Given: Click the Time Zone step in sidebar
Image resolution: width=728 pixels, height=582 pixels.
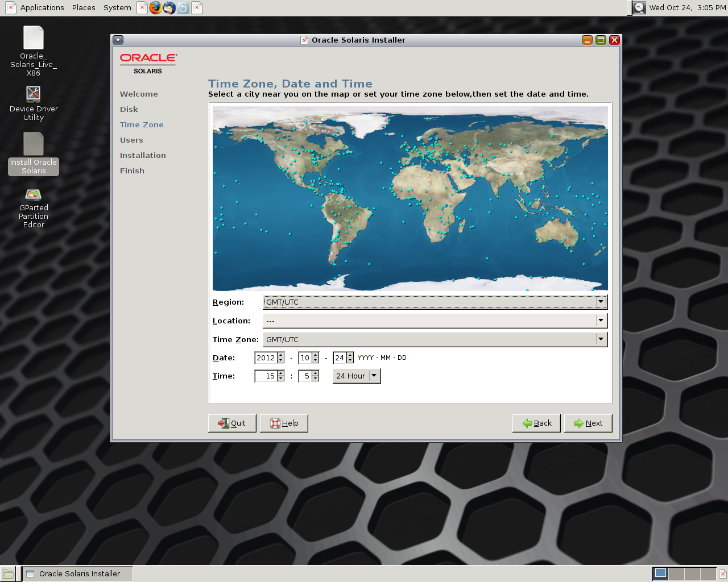Looking at the screenshot, I should click(142, 125).
